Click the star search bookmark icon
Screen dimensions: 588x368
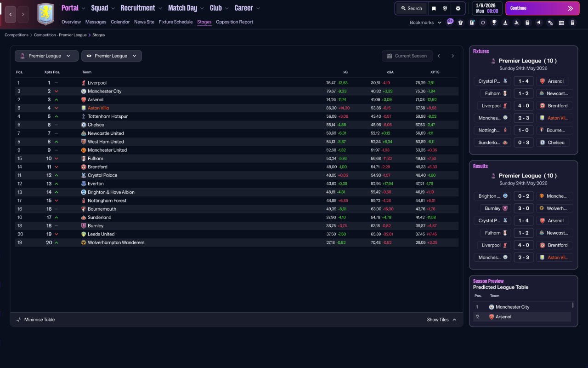550,23
